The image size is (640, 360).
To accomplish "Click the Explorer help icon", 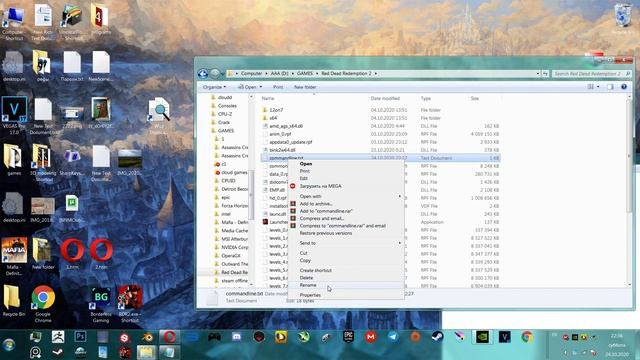I will coord(624,87).
